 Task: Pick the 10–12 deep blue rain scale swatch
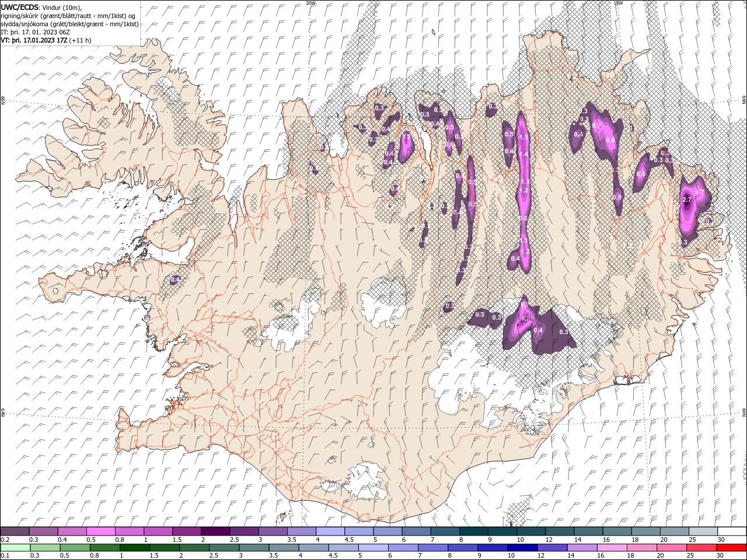tap(522, 548)
